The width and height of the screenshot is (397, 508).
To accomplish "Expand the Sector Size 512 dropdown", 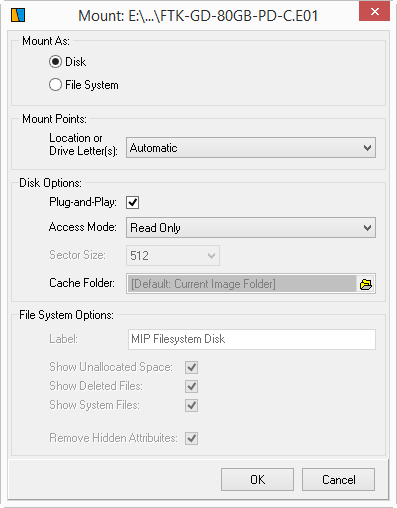I will tap(173, 256).
